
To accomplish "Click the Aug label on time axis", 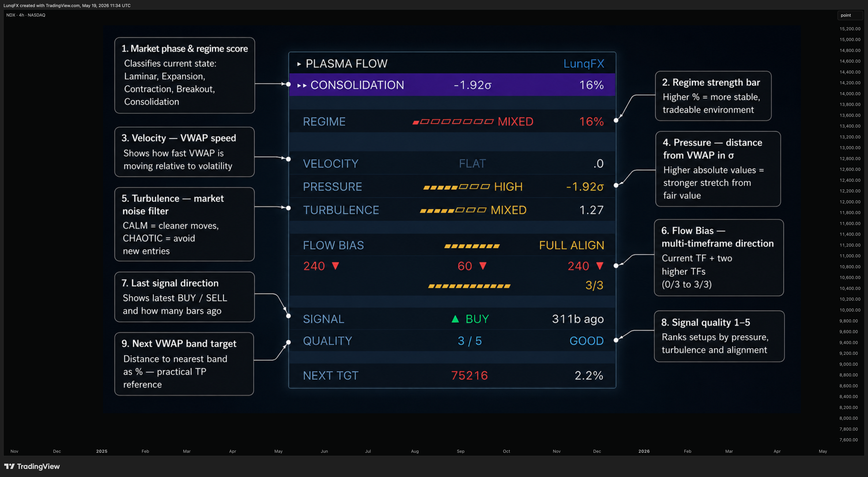I will pos(415,451).
